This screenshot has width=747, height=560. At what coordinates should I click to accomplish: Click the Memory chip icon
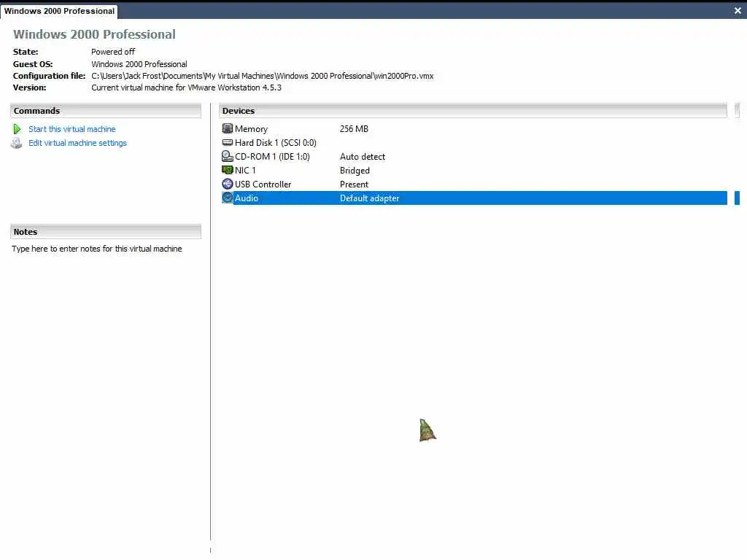[x=228, y=128]
